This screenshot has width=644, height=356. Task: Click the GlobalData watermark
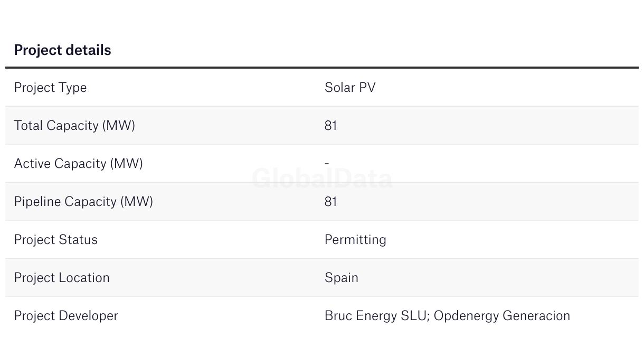pos(322,179)
